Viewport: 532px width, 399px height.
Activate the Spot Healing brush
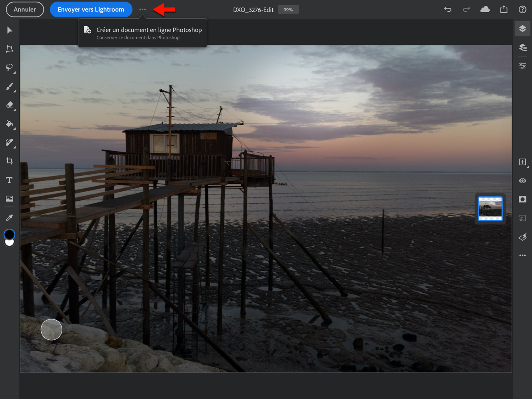coord(9,143)
